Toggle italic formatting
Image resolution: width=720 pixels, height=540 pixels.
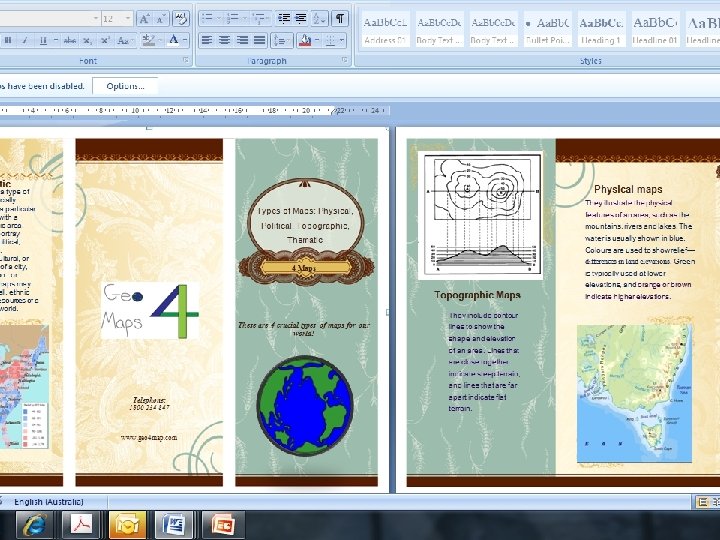click(x=24, y=40)
